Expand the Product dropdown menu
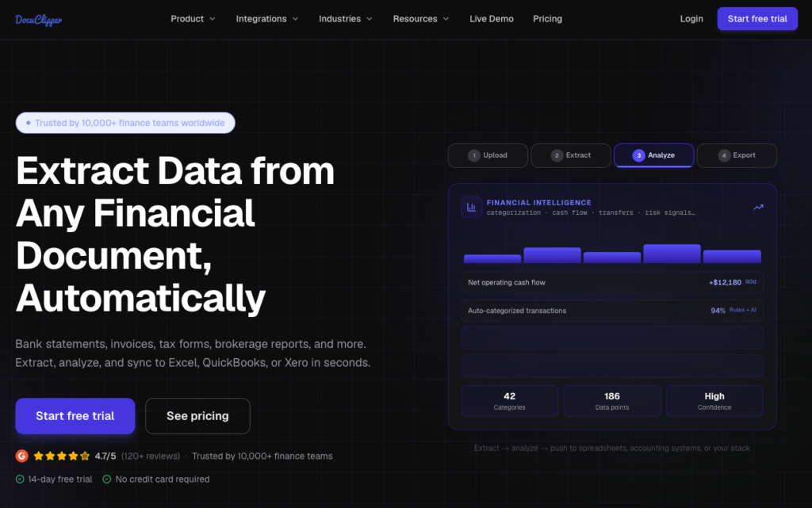 193,18
